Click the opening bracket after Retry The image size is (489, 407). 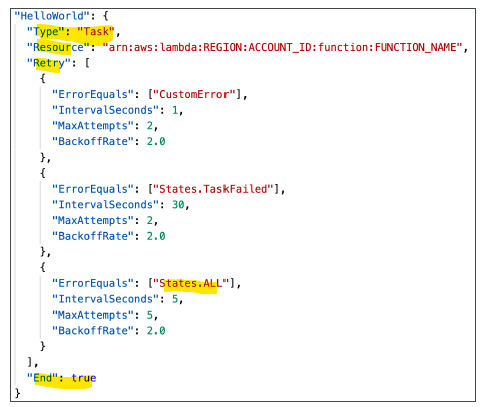click(87, 63)
